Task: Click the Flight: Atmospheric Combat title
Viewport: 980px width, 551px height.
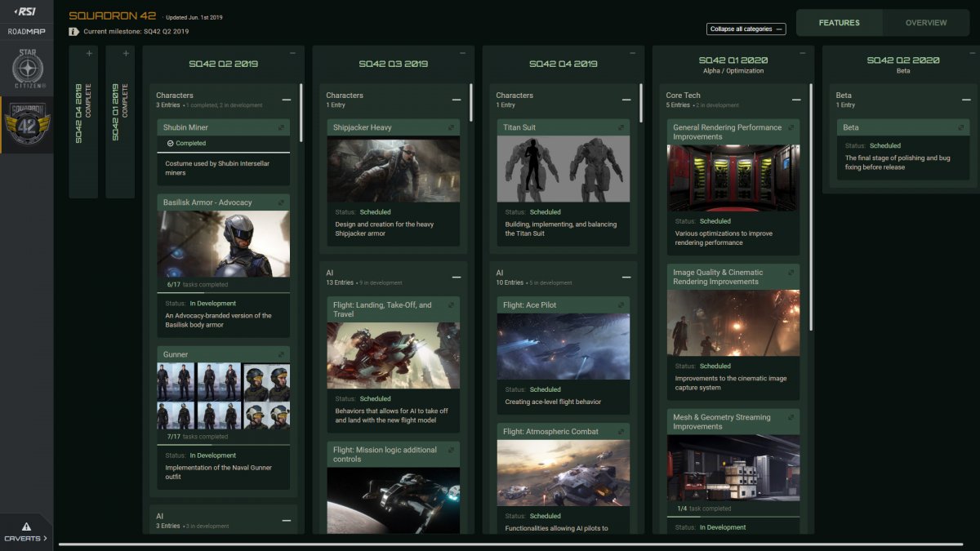Action: pyautogui.click(x=550, y=432)
